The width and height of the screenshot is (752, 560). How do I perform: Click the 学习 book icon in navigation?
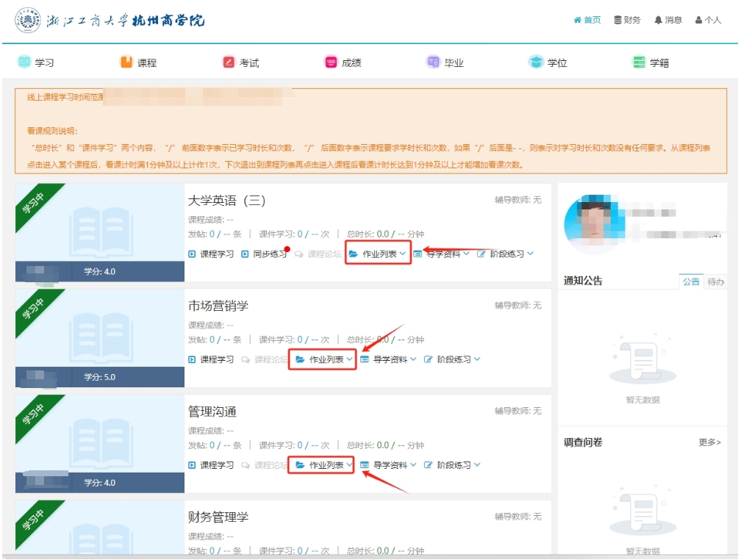(24, 62)
